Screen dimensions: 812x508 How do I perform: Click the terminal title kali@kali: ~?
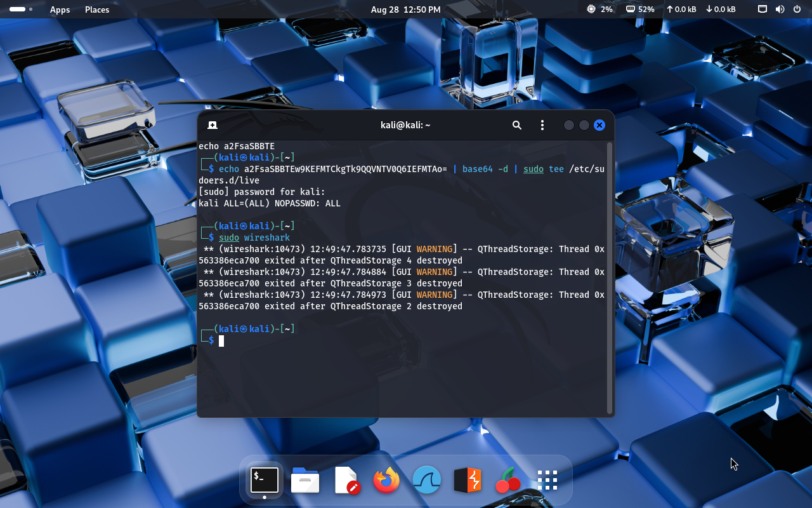pos(405,125)
